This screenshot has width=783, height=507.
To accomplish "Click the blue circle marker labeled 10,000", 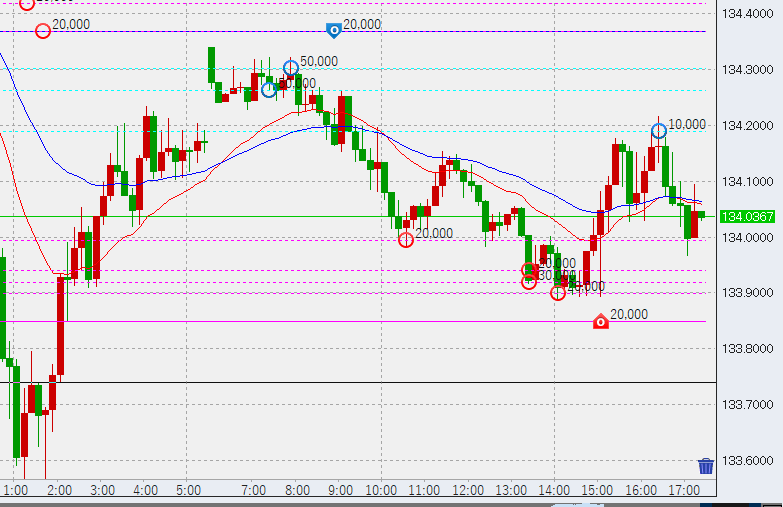I will (x=659, y=131).
